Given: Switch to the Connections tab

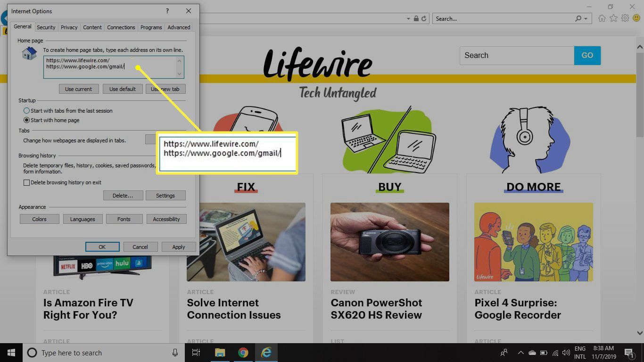Looking at the screenshot, I should 121,27.
